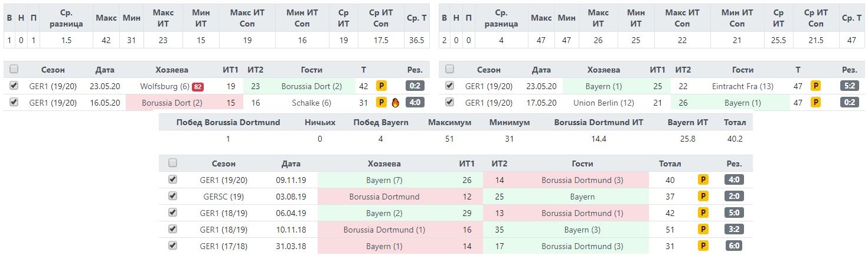Toggle select-all checkbox in Bayern table header
Screen dimensions: 868x255
(x=450, y=69)
